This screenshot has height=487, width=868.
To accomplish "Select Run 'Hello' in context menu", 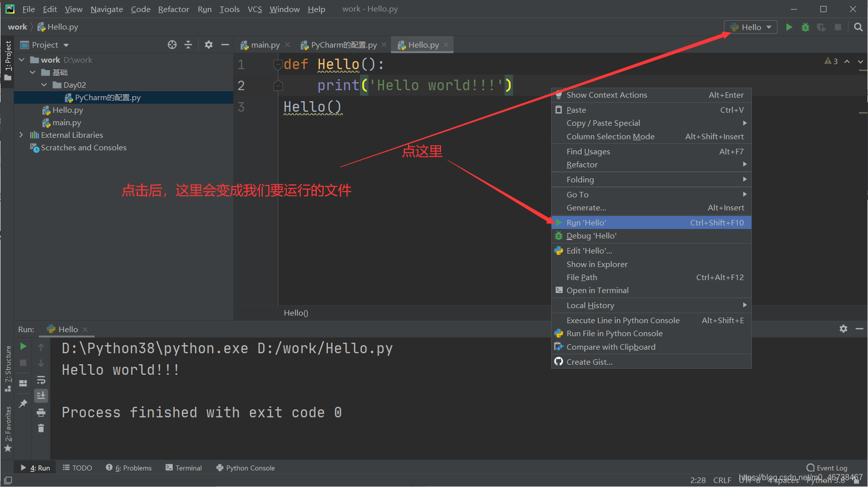I will coord(651,222).
